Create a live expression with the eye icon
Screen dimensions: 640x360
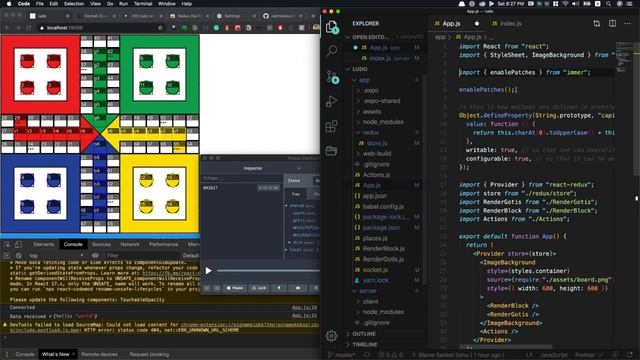[x=95, y=256]
